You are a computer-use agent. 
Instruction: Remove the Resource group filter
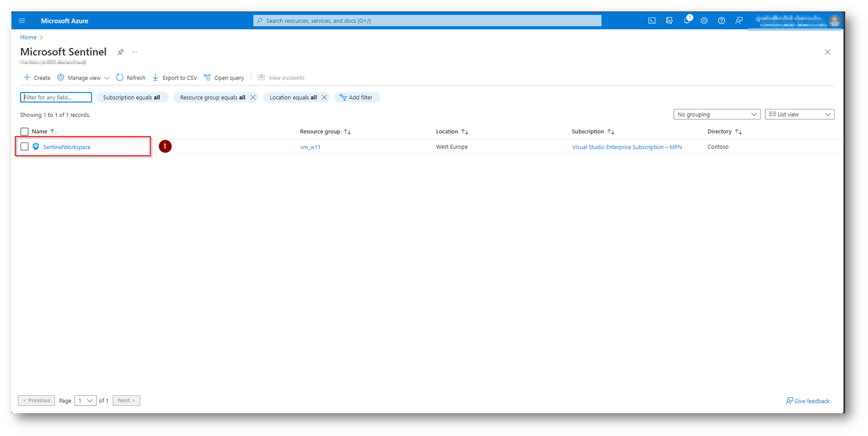click(x=253, y=97)
